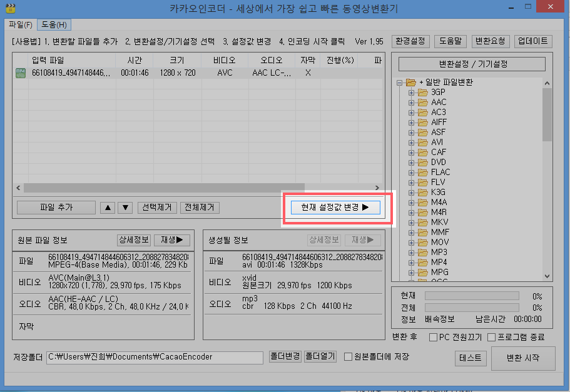Screen dimensions: 570x392
Task: Play source file with 원본 파일 정보 재생
Action: pos(172,240)
